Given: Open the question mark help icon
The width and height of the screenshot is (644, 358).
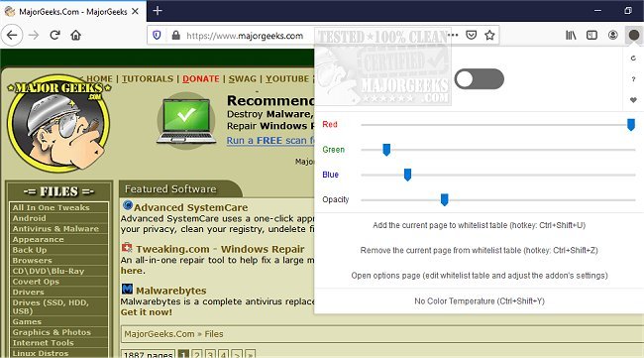Looking at the screenshot, I should tap(633, 79).
